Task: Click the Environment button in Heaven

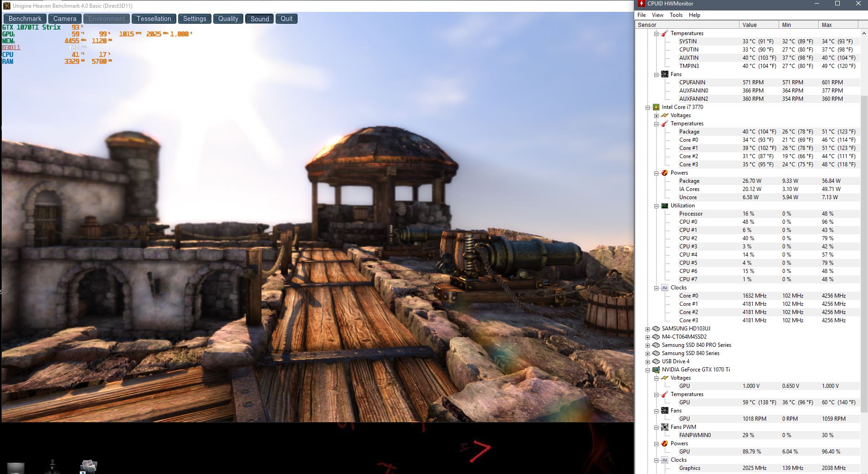Action: tap(107, 19)
